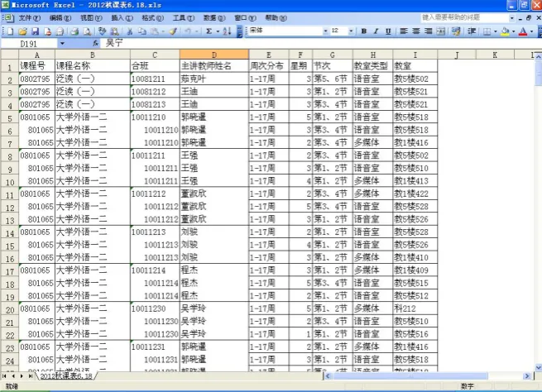
Task: Expand the font name 宋体 dropdown
Action: point(325,31)
